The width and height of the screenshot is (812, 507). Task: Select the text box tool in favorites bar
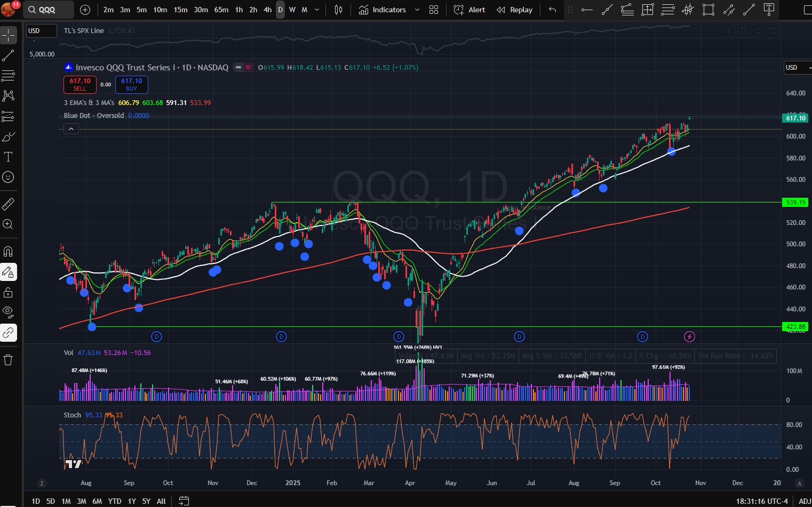[769, 10]
